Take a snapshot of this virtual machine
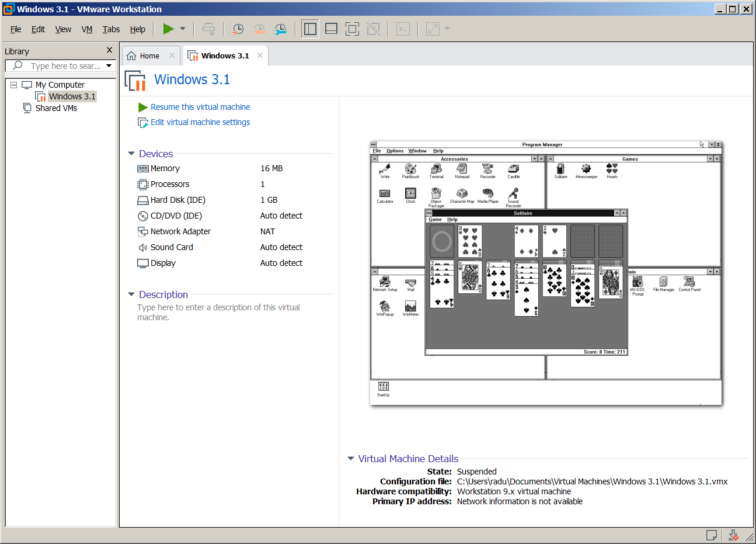Screen dimensions: 756x544 click(x=238, y=29)
